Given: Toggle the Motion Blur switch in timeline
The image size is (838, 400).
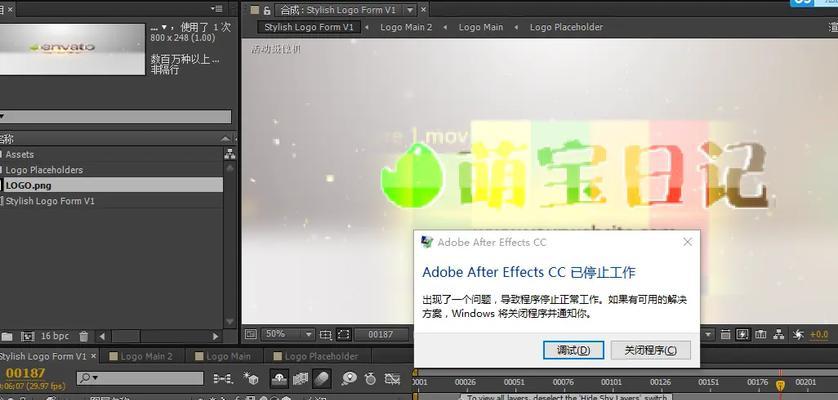Looking at the screenshot, I should (x=322, y=379).
